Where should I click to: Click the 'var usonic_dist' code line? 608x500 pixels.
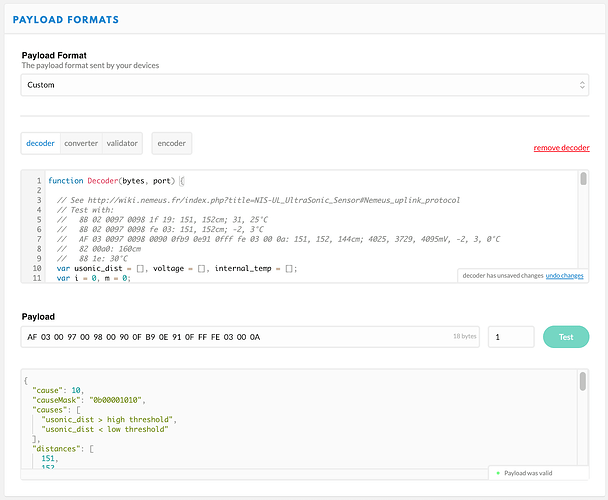[x=177, y=268]
